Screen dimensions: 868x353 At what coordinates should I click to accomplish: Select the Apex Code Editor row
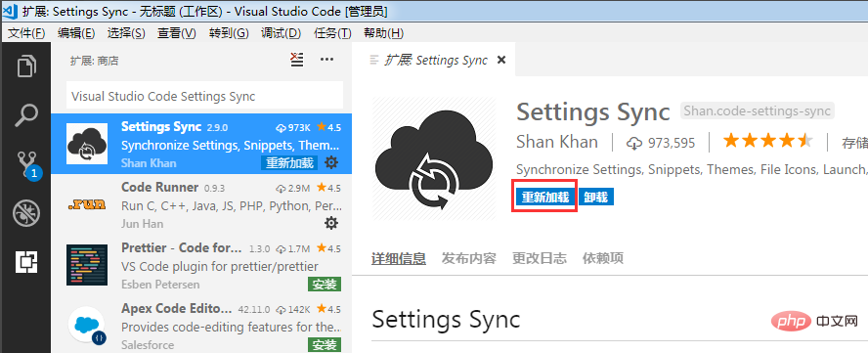pos(201,325)
